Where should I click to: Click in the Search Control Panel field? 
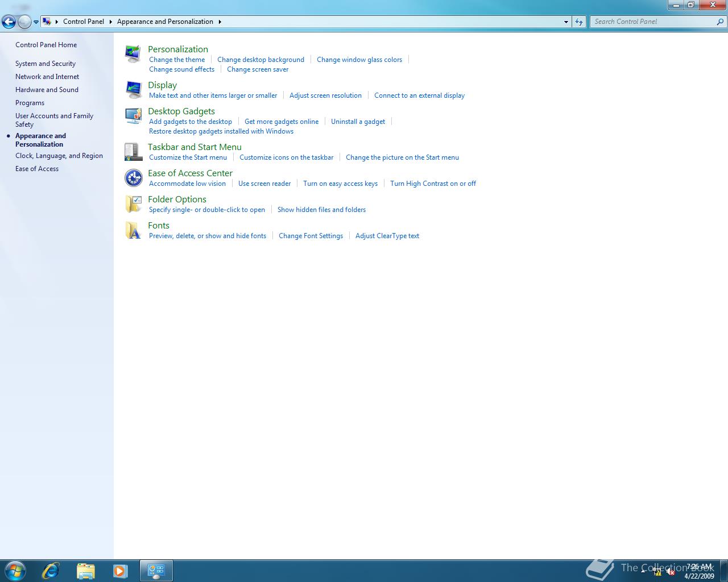pos(654,22)
